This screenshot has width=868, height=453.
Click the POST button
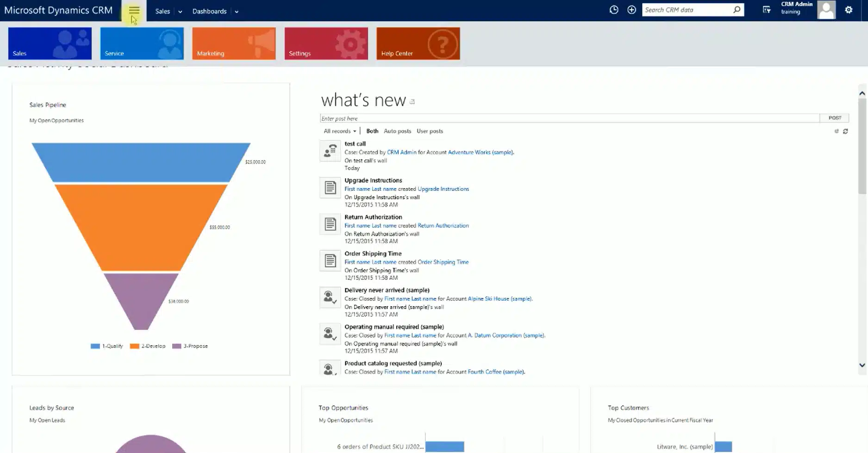pos(835,118)
